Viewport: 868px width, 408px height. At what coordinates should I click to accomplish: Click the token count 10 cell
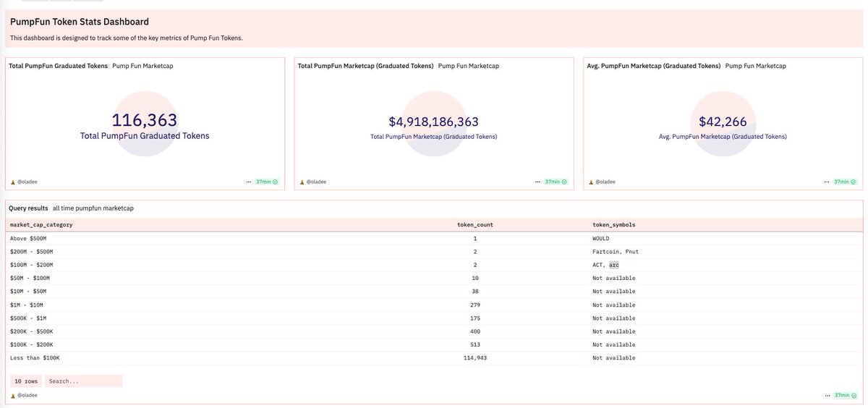point(475,278)
